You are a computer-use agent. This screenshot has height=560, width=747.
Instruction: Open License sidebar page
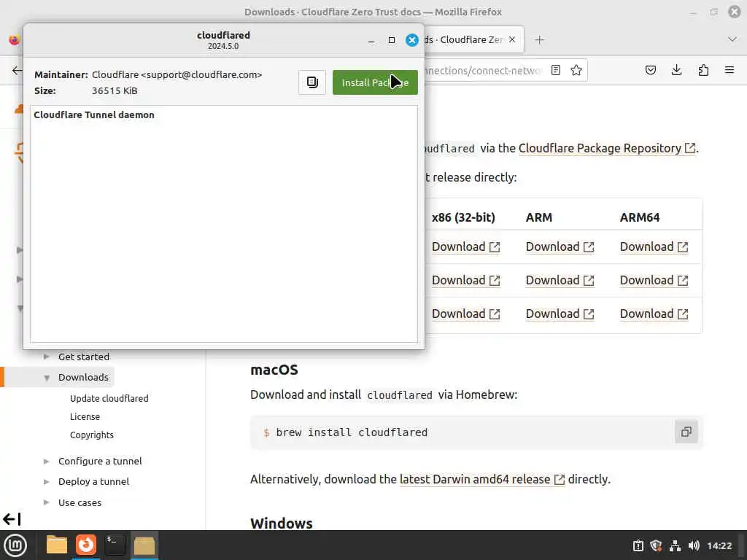85,416
